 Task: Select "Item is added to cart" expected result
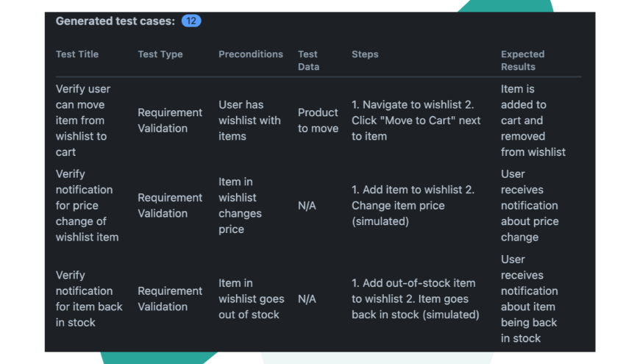coord(533,121)
